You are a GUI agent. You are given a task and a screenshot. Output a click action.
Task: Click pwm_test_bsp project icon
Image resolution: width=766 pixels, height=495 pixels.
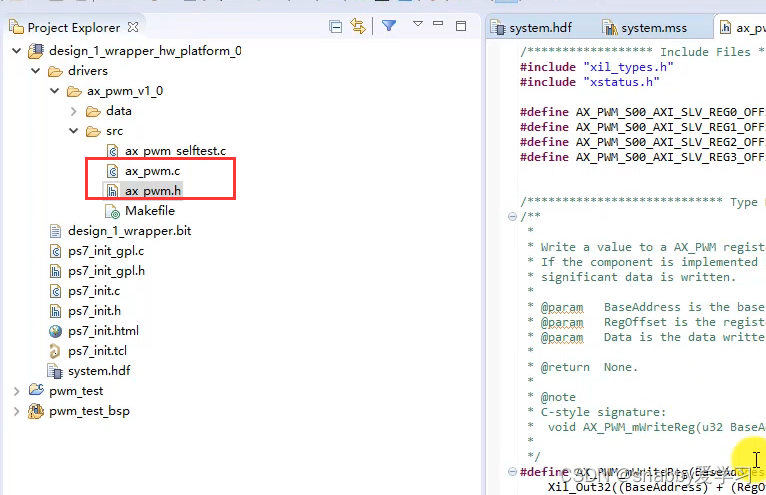point(36,411)
